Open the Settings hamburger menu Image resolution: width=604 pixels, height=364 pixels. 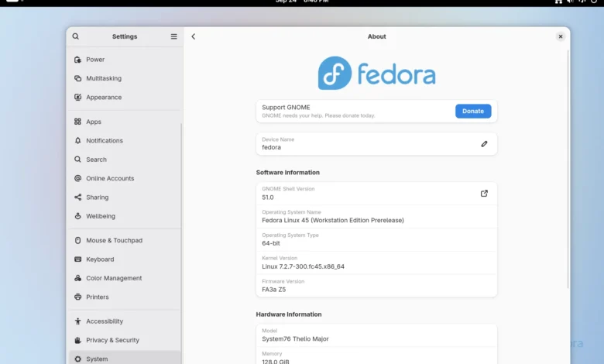pyautogui.click(x=173, y=36)
